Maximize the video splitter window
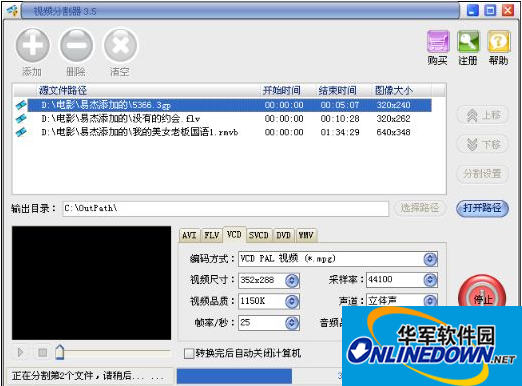 (490, 10)
